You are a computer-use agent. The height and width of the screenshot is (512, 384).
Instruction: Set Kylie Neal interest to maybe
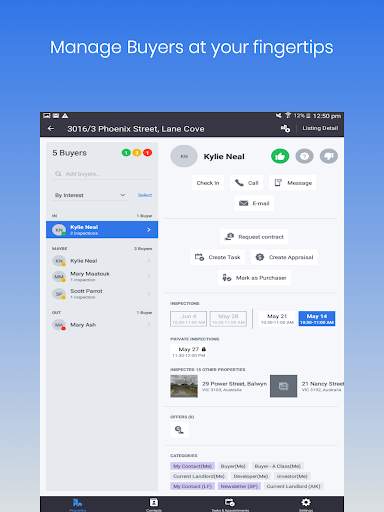(304, 156)
